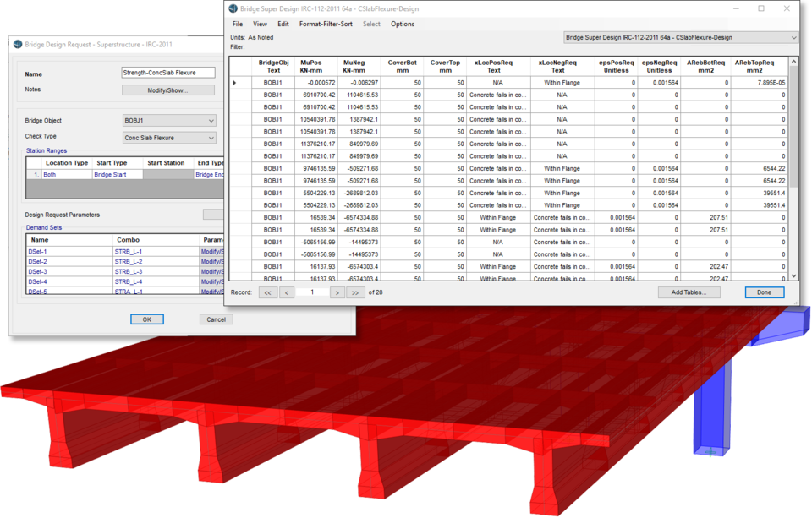Screen dimensions: 812x518
Task: Open the Bridge Object BOBJ1 dropdown
Action: click(x=169, y=121)
